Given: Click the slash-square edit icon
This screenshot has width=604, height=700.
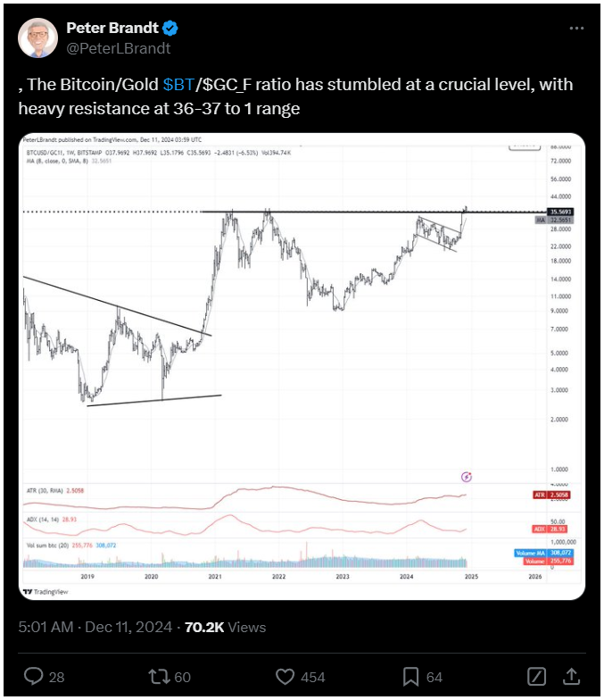Looking at the screenshot, I should pos(536,677).
